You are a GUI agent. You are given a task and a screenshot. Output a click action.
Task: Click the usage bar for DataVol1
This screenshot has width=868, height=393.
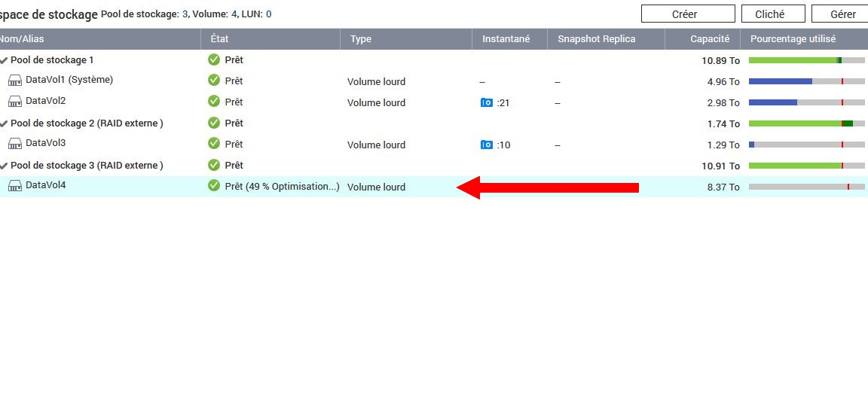806,81
